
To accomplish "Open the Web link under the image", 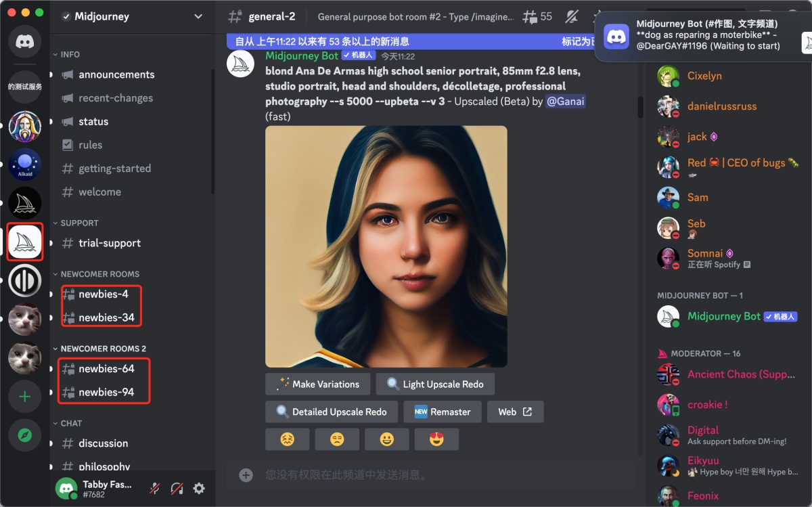I will (x=515, y=412).
